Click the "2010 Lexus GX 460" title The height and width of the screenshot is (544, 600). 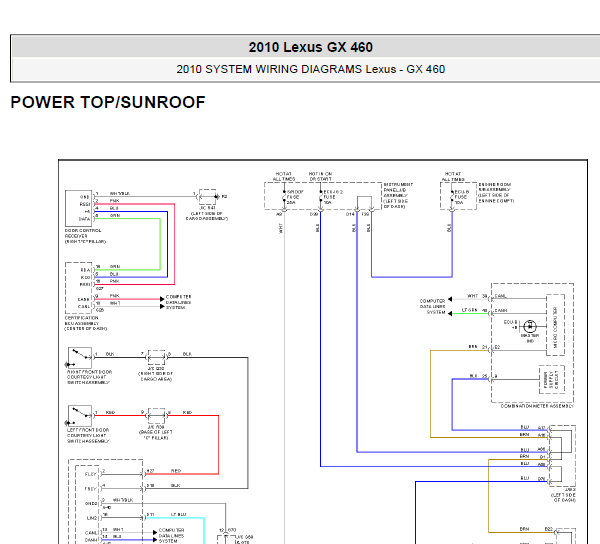tap(310, 47)
